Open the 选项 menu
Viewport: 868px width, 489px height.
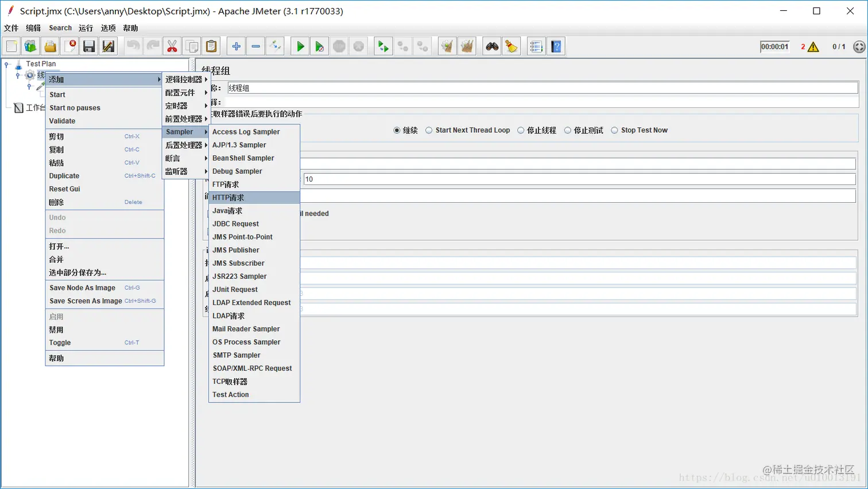click(x=108, y=28)
